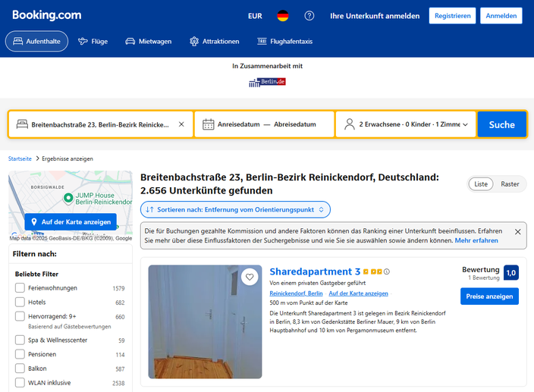534x392 pixels.
Task: Switch to Liste view
Action: pyautogui.click(x=481, y=184)
